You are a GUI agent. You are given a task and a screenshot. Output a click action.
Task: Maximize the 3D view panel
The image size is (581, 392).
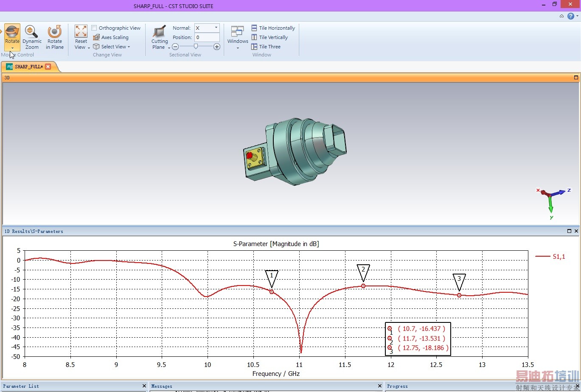pos(576,78)
